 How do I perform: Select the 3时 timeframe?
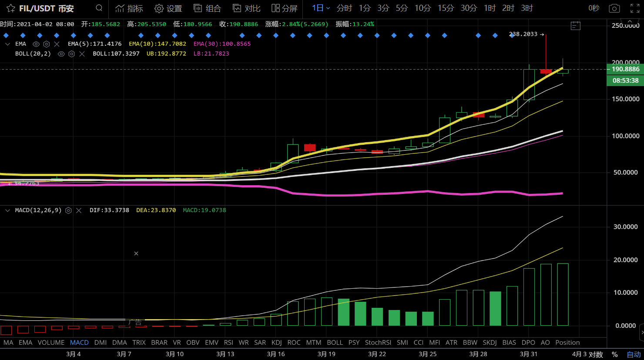pos(527,8)
